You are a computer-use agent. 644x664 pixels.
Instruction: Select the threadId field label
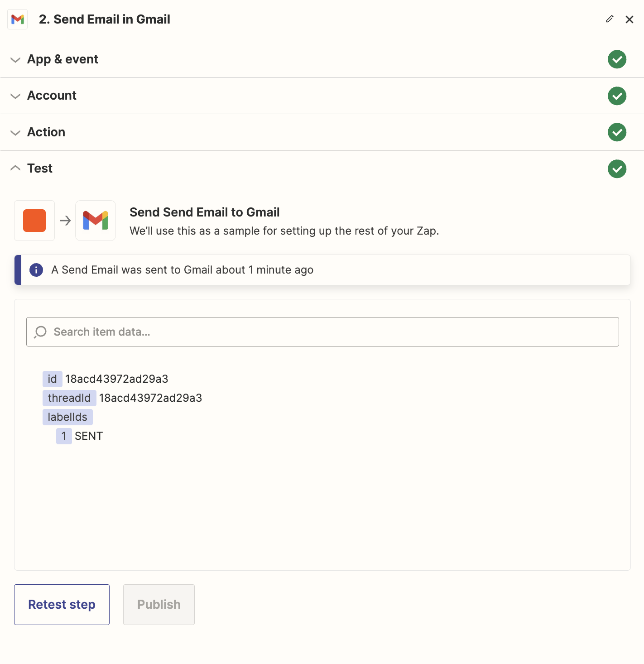tap(69, 398)
